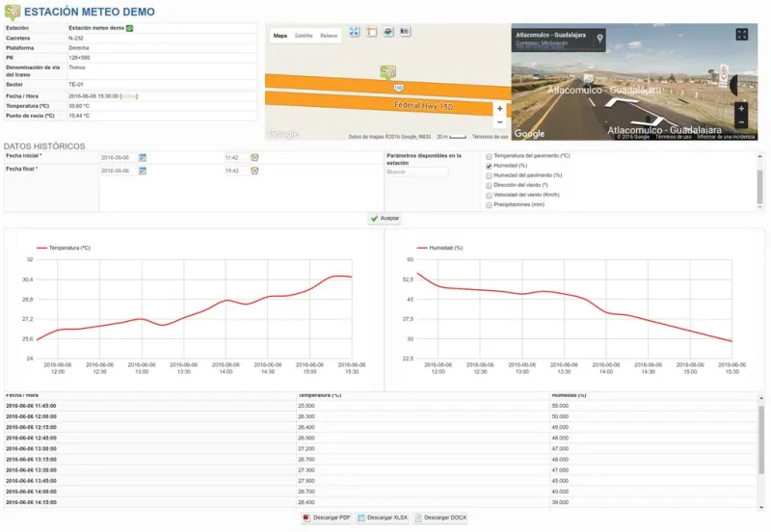Click the Federal Hwy 15D map label
The height and width of the screenshot is (532, 771).
423,106
